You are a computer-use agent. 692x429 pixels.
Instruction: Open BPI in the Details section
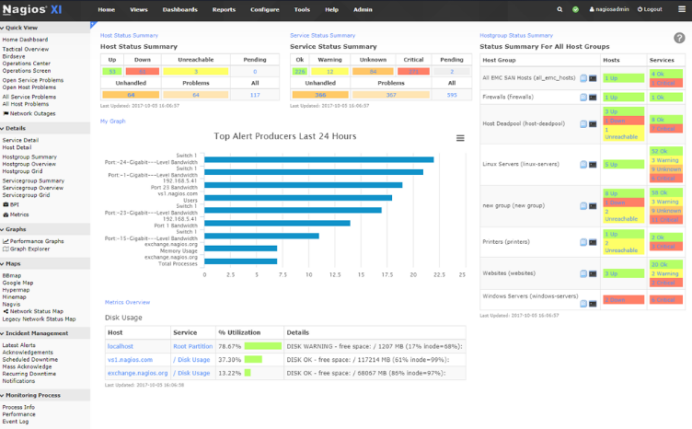[x=11, y=205]
